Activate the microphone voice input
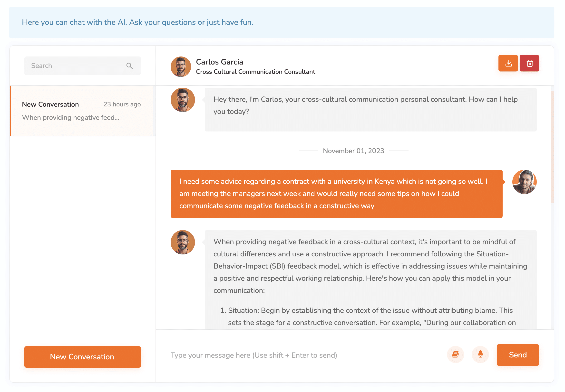Screen dimensions: 565x392 click(480, 355)
